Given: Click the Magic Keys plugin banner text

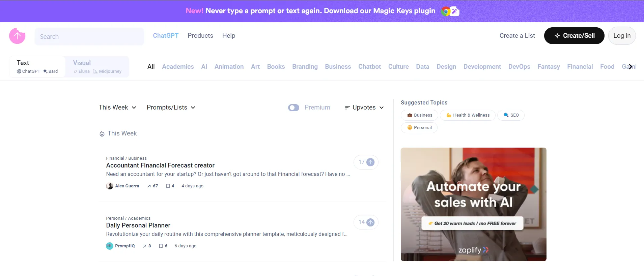Looking at the screenshot, I should click(x=310, y=11).
